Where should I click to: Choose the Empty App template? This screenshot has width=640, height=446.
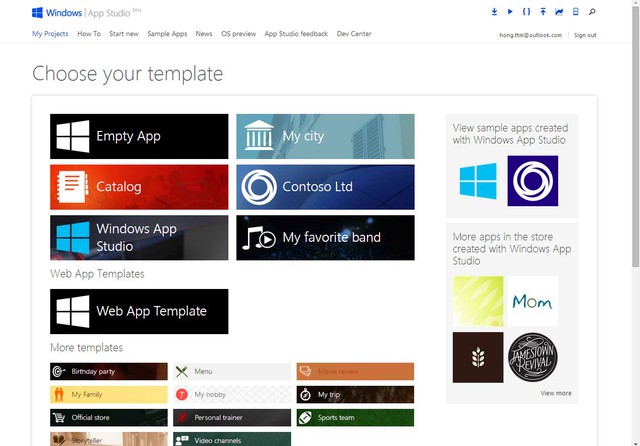pyautogui.click(x=139, y=136)
